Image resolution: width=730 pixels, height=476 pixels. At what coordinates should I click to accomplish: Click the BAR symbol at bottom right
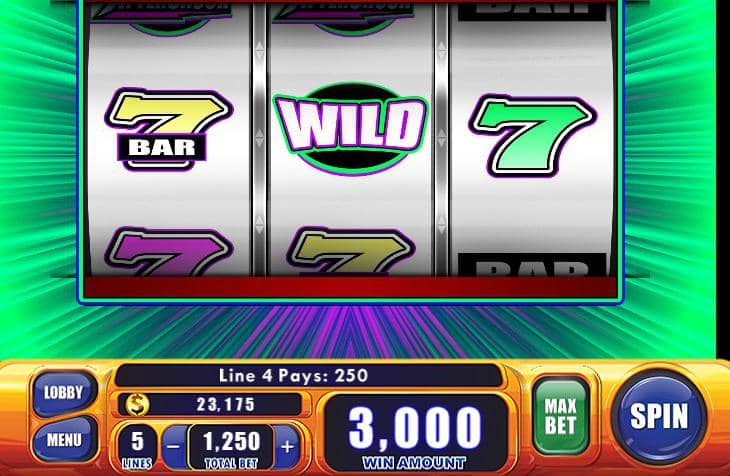coord(532,265)
